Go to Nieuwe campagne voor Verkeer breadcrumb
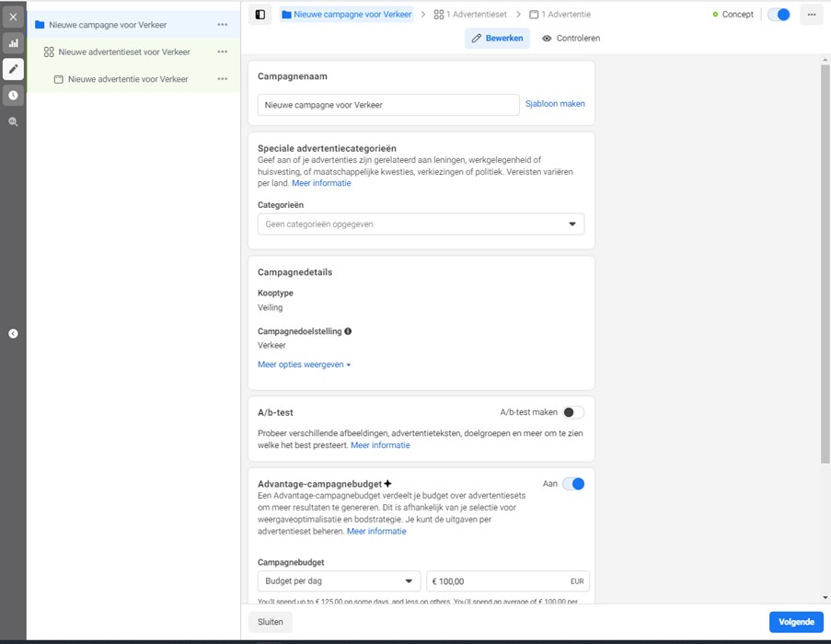Screen dimensions: 831x644 [347, 15]
